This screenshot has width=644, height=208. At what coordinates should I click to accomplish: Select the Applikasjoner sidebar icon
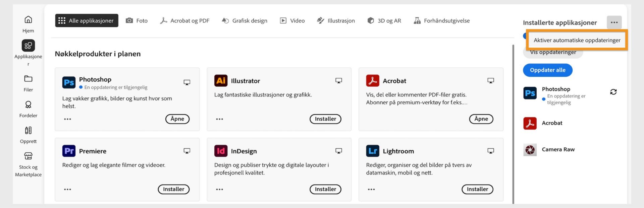[x=28, y=46]
